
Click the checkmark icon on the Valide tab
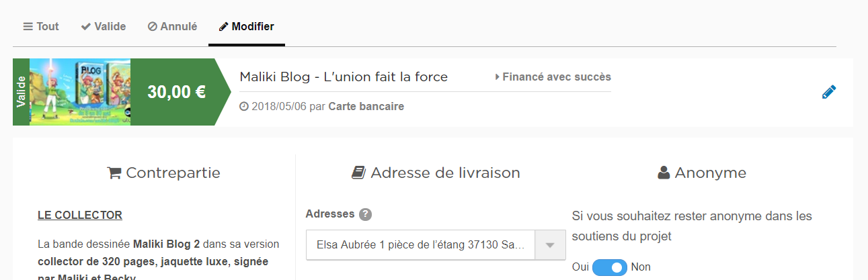click(x=86, y=27)
